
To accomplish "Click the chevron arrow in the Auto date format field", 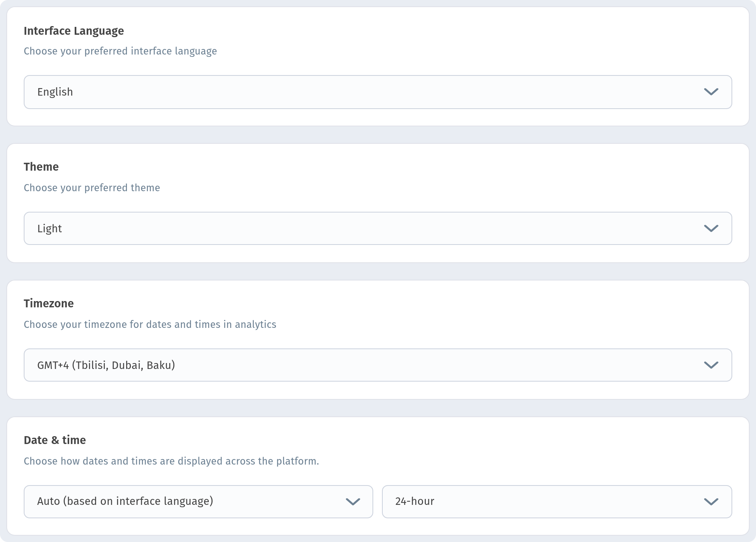I will [x=353, y=502].
